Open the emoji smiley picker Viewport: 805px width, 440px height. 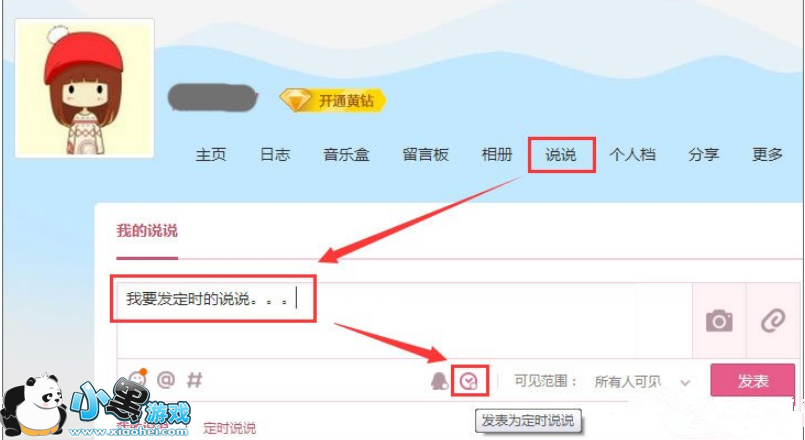point(137,379)
